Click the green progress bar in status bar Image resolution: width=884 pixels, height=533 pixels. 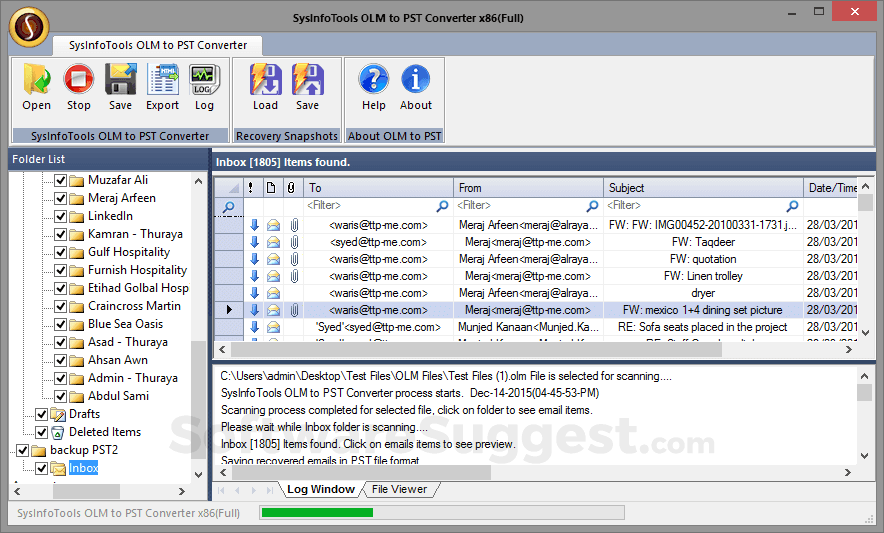tap(316, 513)
